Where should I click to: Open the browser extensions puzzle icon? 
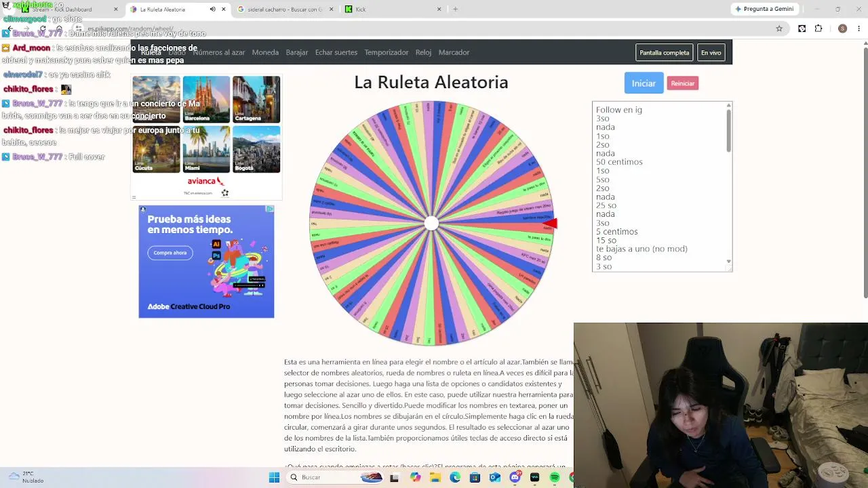coord(818,28)
